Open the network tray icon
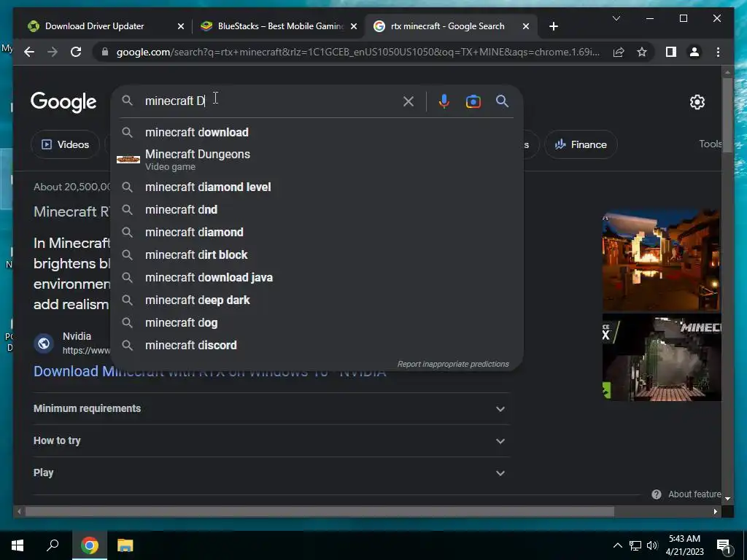Viewport: 747px width, 560px height. click(635, 545)
